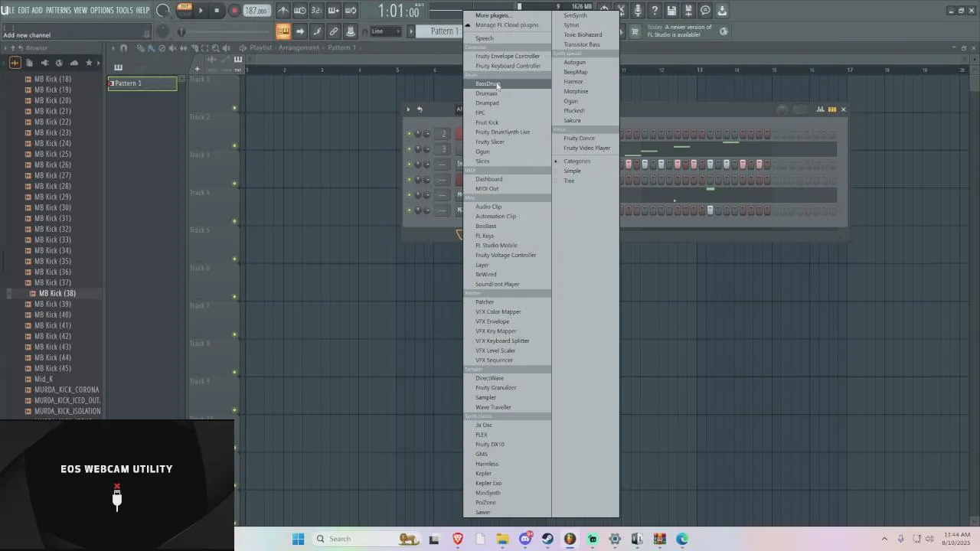Click the microphone one-click recording icon
Image resolution: width=980 pixels, height=551 pixels.
tap(638, 11)
